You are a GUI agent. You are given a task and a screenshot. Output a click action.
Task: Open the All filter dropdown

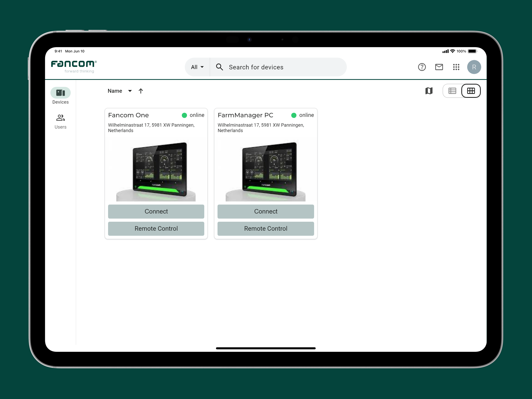point(197,67)
